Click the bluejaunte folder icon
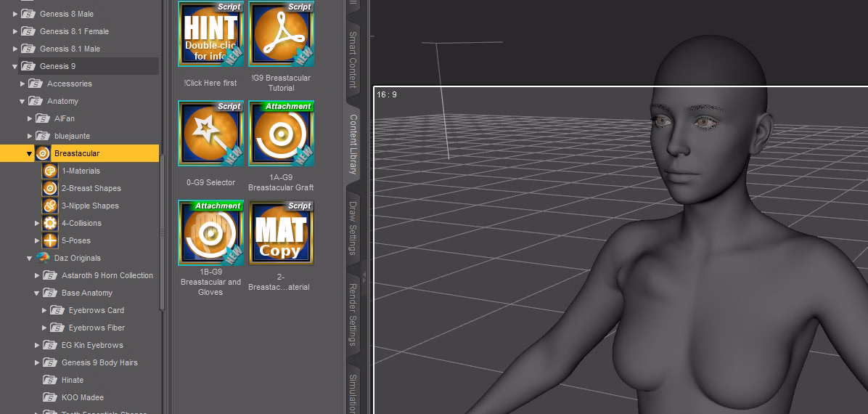 43,136
